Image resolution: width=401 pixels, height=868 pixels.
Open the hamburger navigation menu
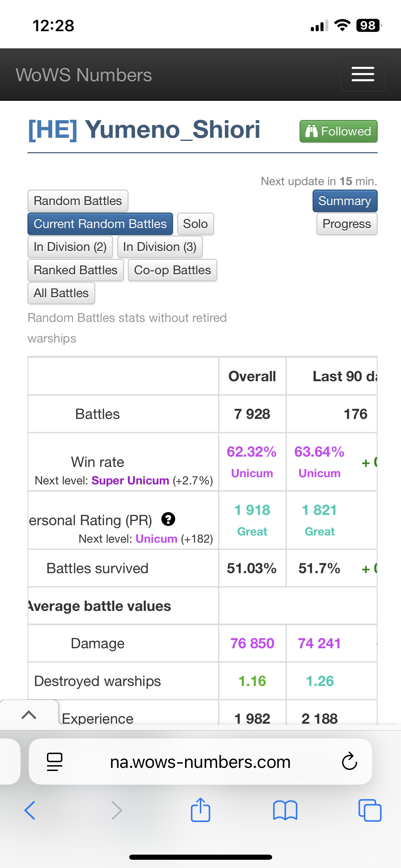[363, 74]
